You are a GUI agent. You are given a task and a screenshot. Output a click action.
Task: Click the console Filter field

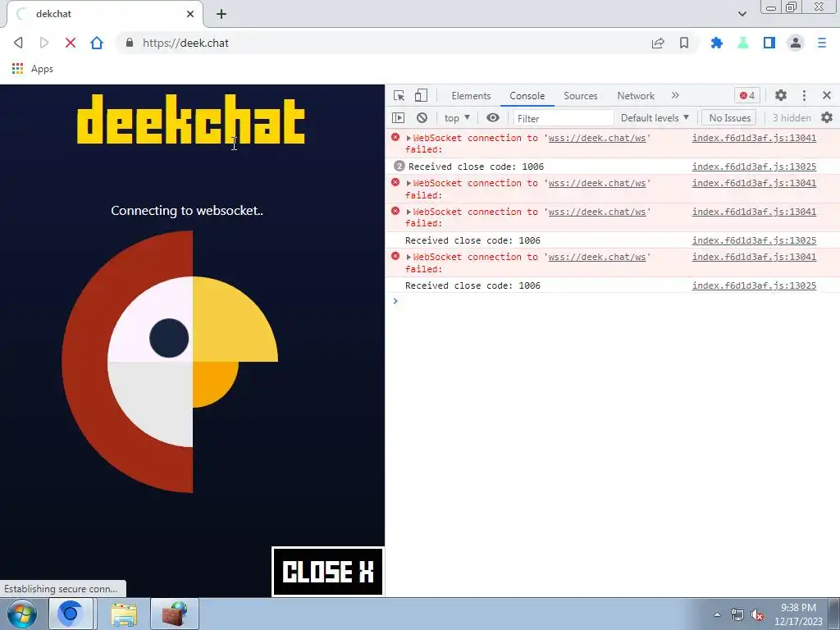[563, 118]
